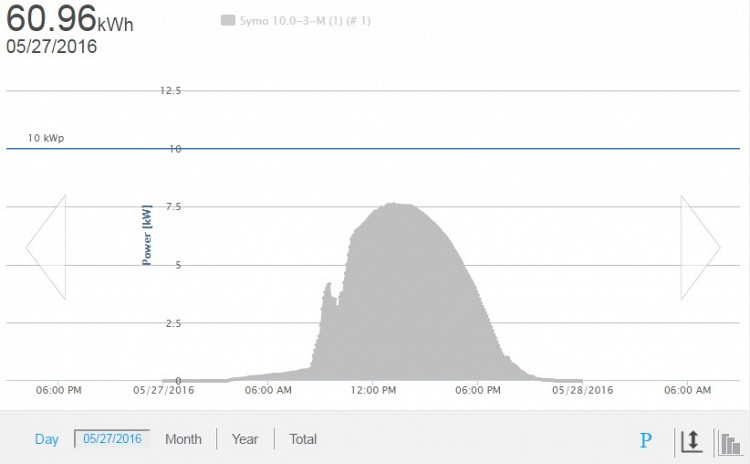Click the 06:00 AM label after 05/27/2016
This screenshot has width=750, height=464.
(268, 390)
